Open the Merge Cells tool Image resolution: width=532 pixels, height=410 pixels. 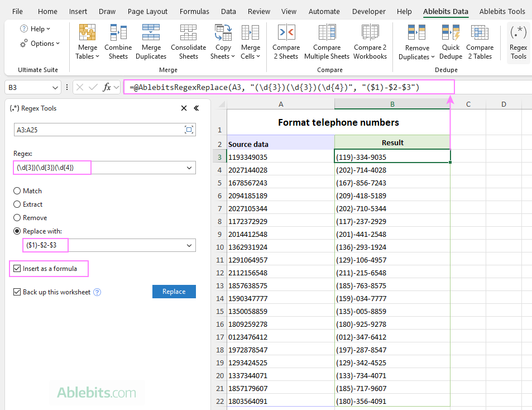251,42
